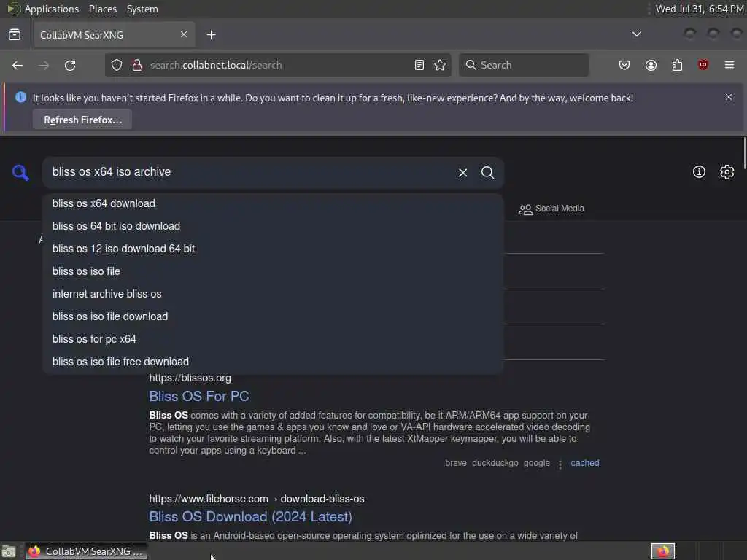
Task: Click the google engine label
Action: (536, 463)
